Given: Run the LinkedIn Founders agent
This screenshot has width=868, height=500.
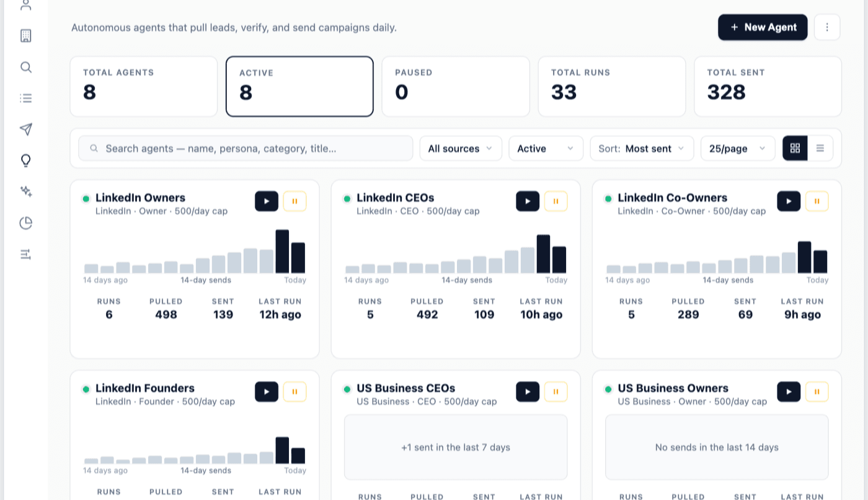Looking at the screenshot, I should 267,392.
